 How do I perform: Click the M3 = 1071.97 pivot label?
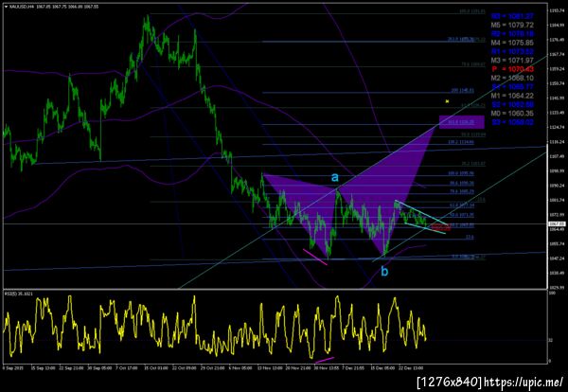512,61
